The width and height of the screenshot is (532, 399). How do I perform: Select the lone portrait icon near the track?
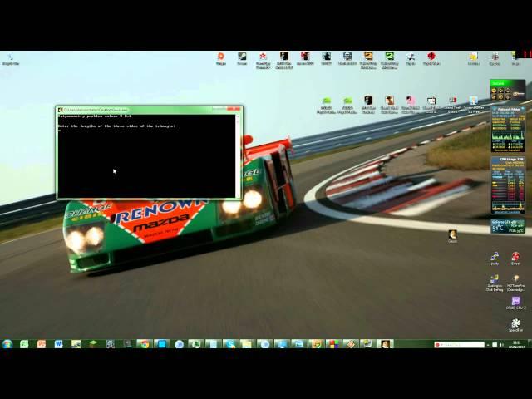[x=452, y=236]
